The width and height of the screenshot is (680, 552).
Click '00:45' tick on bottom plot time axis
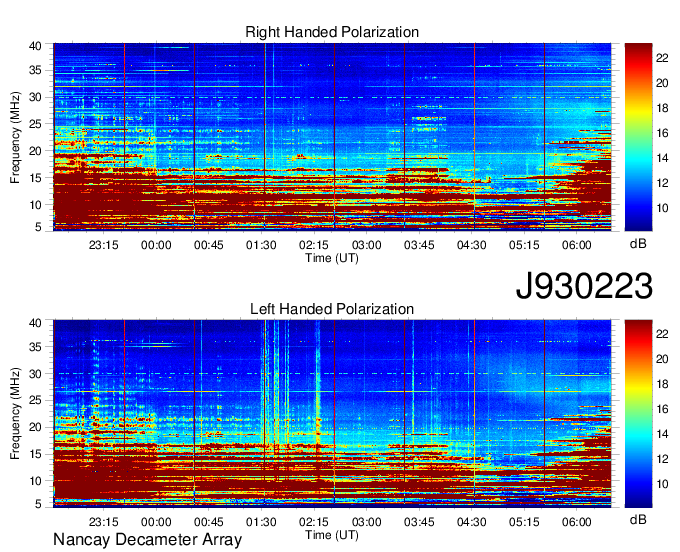209,522
